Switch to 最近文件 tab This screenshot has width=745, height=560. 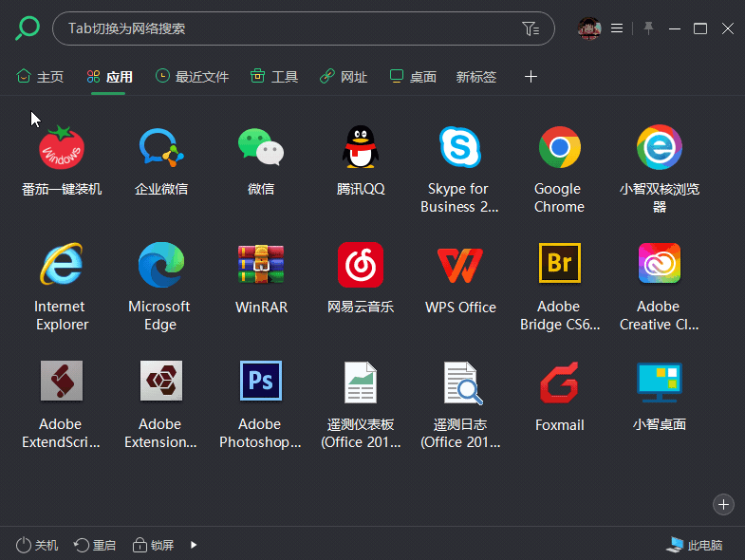192,77
